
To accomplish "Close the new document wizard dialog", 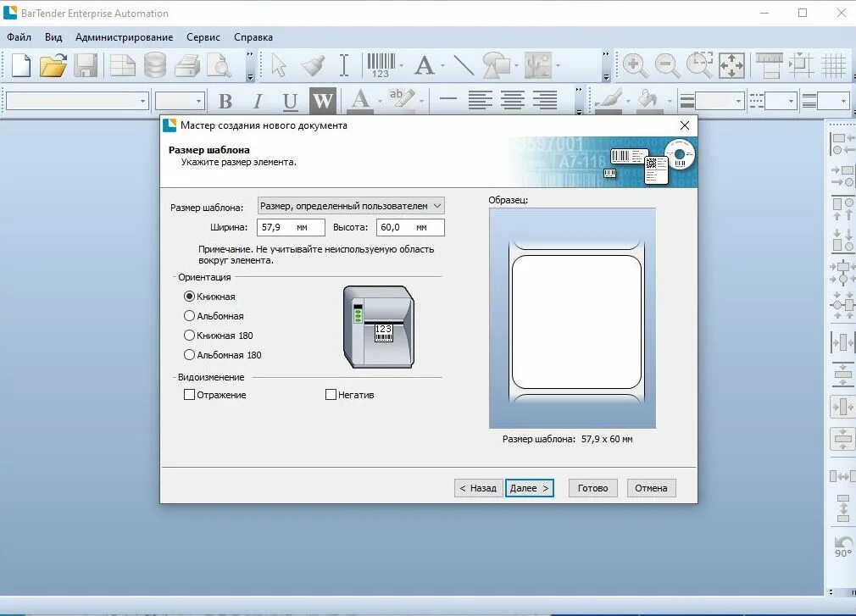I will pyautogui.click(x=685, y=125).
